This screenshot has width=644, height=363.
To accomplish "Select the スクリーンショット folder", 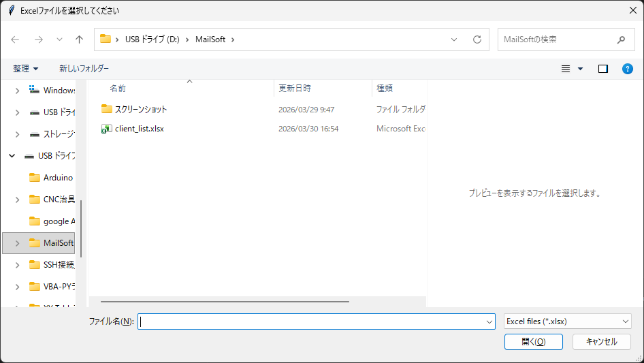I will [141, 109].
